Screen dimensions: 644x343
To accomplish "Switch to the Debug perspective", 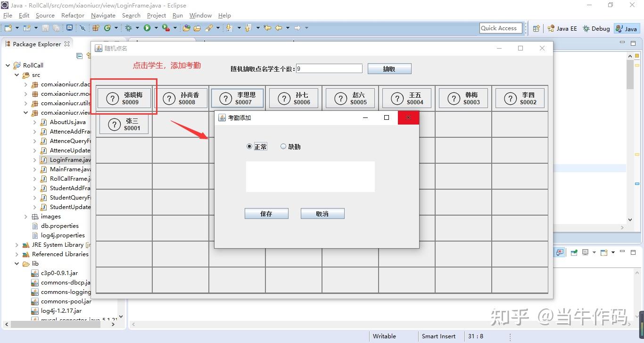I will pyautogui.click(x=596, y=29).
